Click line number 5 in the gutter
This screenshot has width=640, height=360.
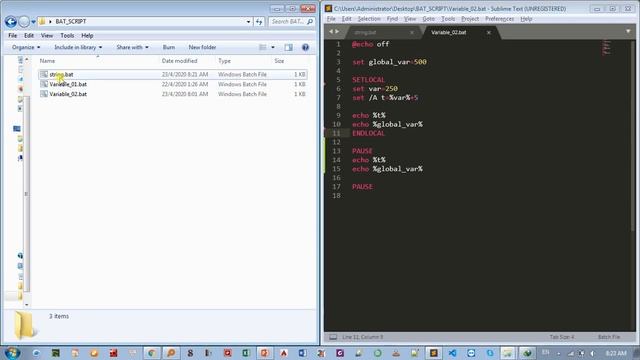pyautogui.click(x=338, y=80)
